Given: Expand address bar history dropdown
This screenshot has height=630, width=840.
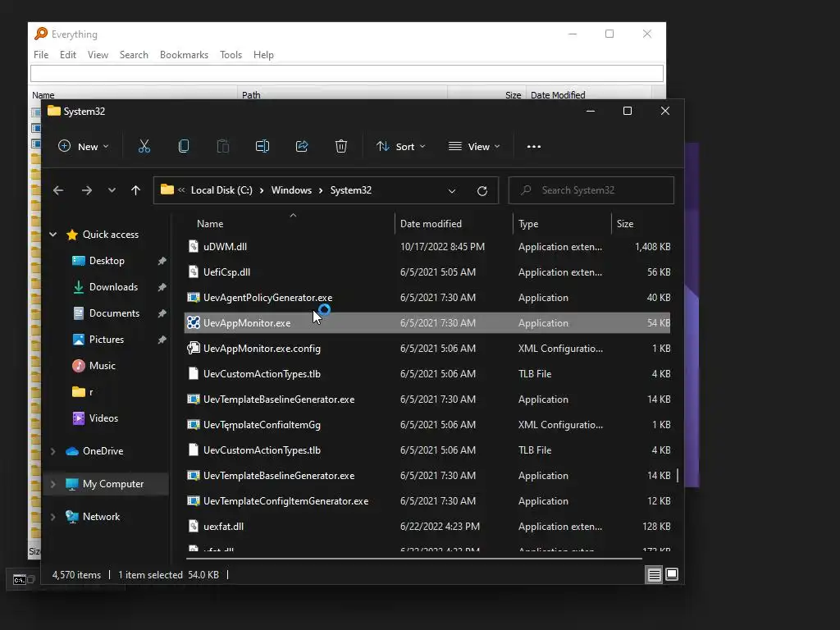Looking at the screenshot, I should [x=452, y=190].
